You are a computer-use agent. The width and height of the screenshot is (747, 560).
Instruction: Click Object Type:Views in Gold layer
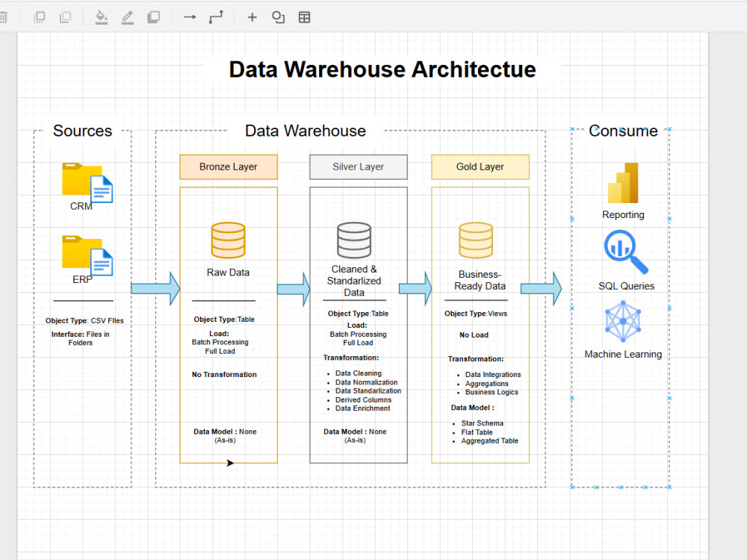476,314
